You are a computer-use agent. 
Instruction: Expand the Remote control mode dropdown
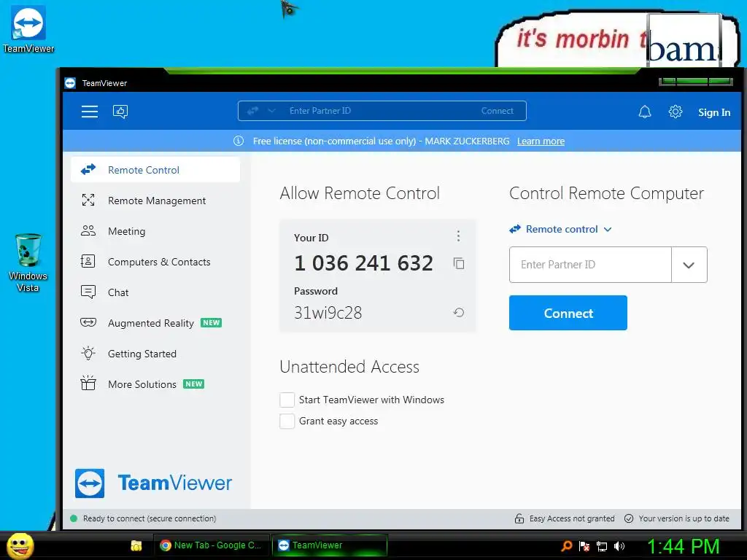[x=560, y=229]
